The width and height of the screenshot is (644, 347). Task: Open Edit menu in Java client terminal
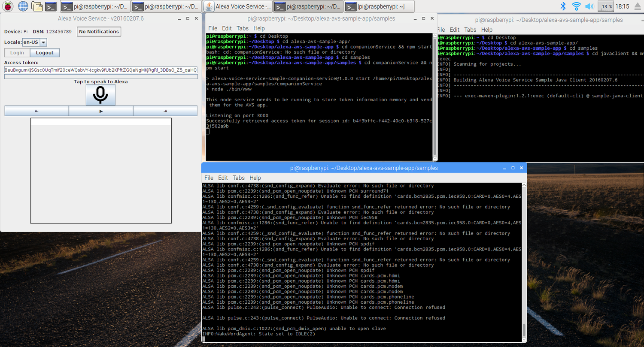455,30
